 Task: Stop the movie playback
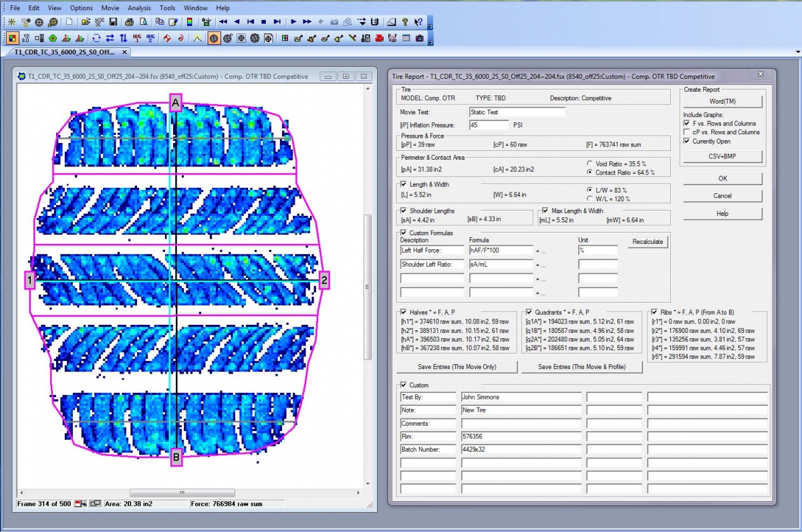click(265, 22)
